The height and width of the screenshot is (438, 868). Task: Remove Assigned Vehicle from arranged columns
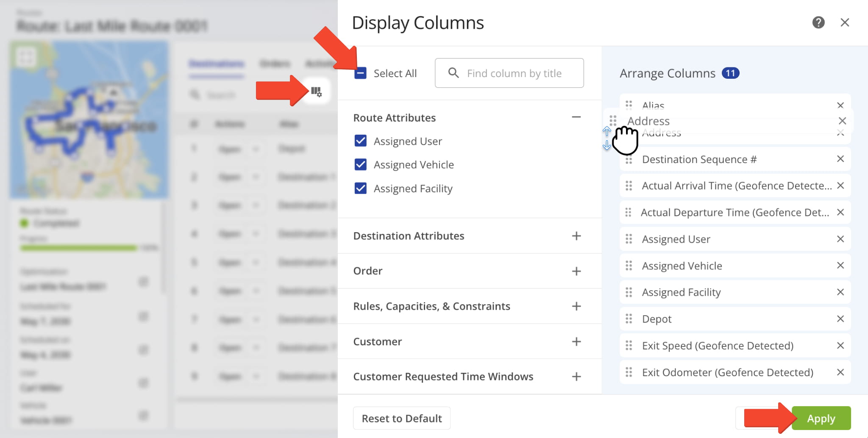click(x=840, y=266)
